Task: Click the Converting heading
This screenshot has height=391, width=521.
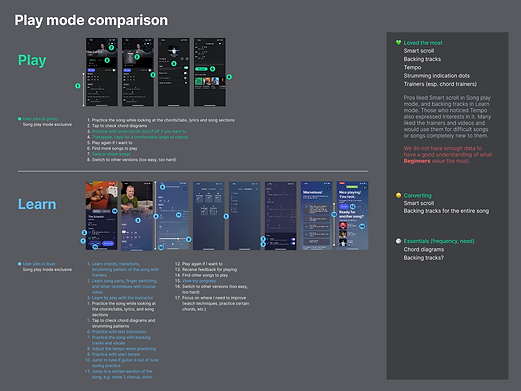Action: 417,195
